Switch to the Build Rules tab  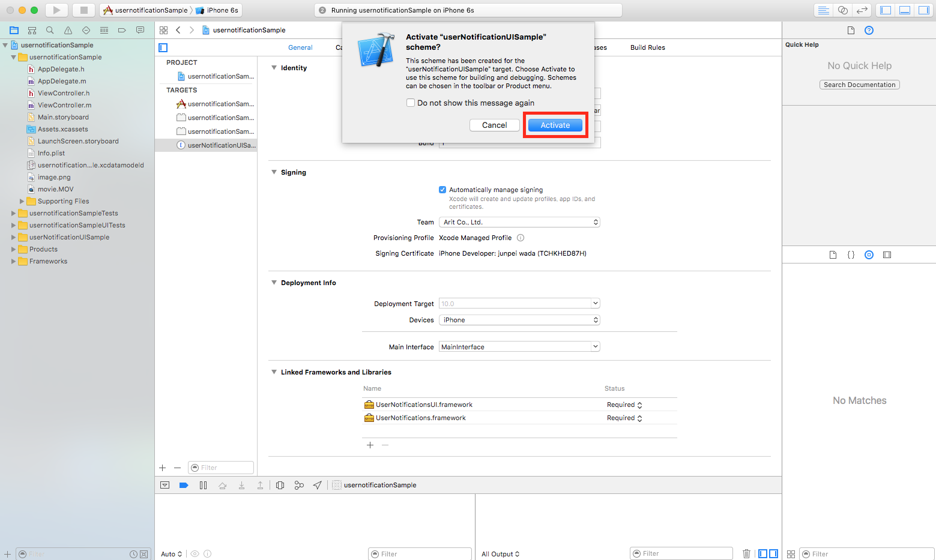(647, 47)
